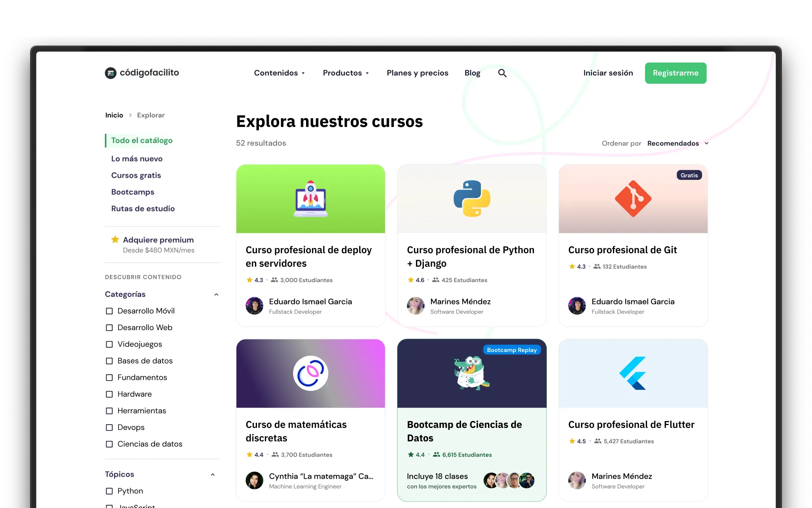Open the Blog menu item
The image size is (812, 508).
tap(472, 73)
